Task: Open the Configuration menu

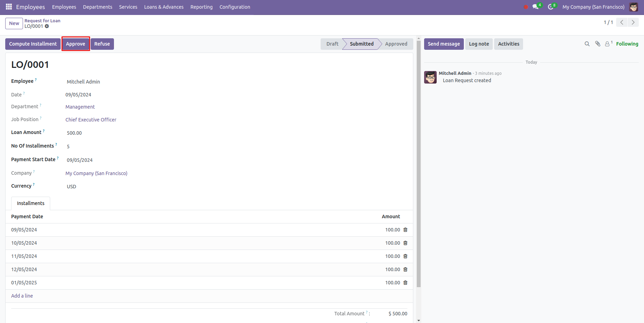Action: tap(235, 7)
